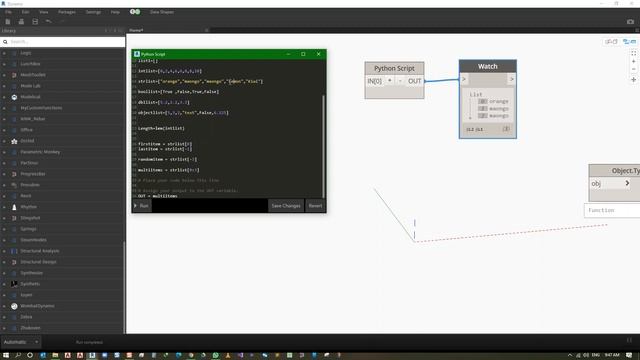Click the Structural Analysis icon
The width and height of the screenshot is (640, 360).
coord(14,251)
